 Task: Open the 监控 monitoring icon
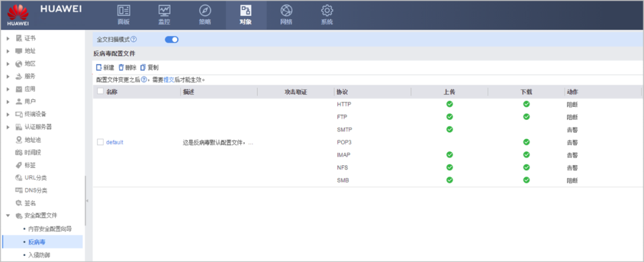(165, 11)
